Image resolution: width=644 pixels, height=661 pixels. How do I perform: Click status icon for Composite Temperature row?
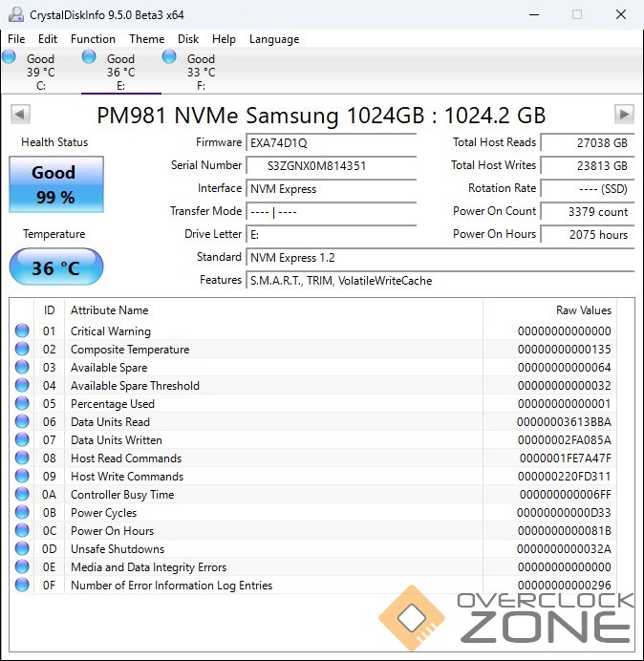(x=22, y=349)
